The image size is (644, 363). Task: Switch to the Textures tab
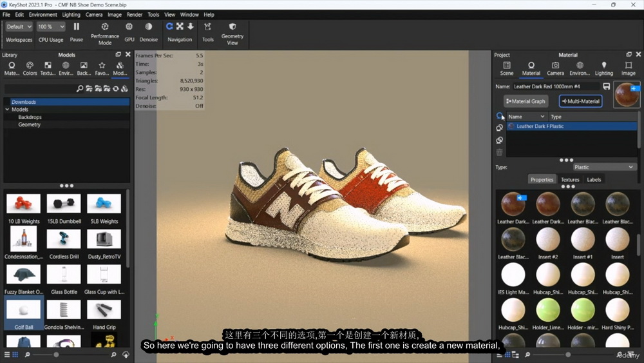[570, 180]
